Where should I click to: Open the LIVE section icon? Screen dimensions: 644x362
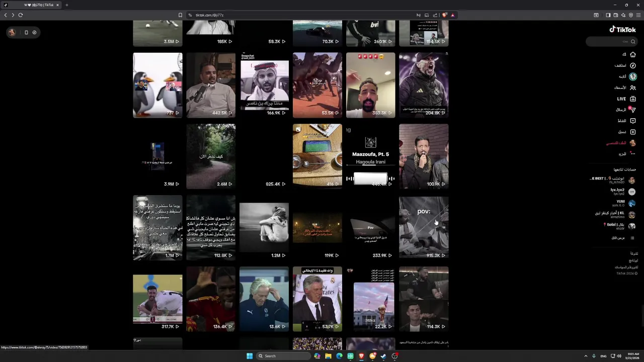[633, 99]
